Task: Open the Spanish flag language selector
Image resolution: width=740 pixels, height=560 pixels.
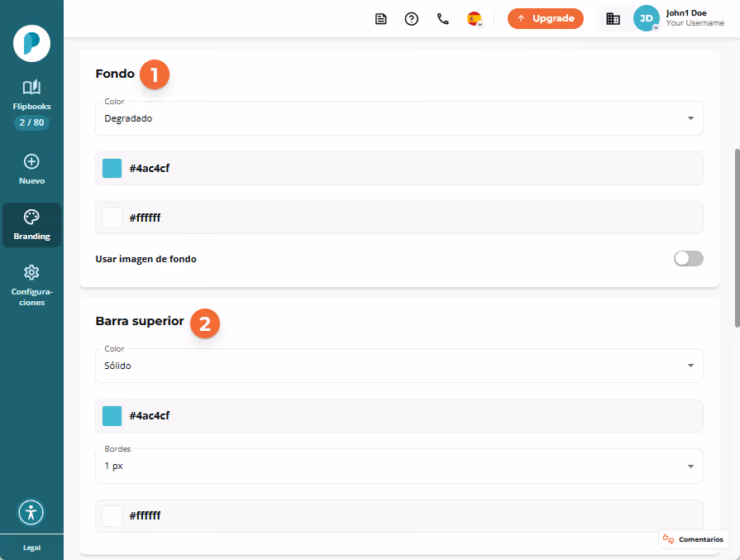Action: [475, 19]
